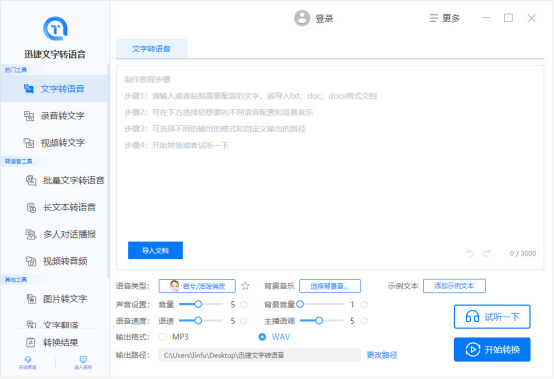This screenshot has height=379, width=554.
Task: Click the website monitor icon at sidebar bottom
Action: [83, 360]
